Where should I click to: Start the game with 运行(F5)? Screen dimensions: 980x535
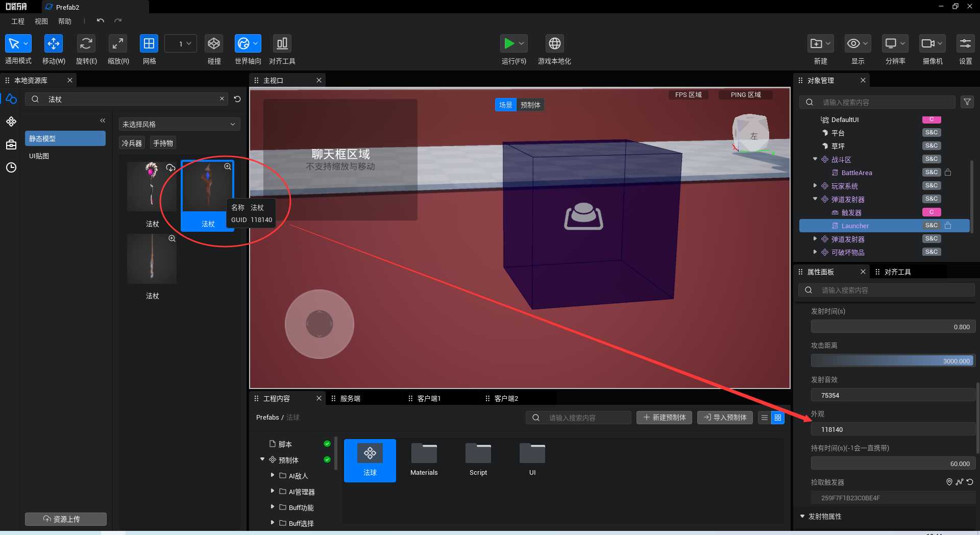(x=509, y=43)
